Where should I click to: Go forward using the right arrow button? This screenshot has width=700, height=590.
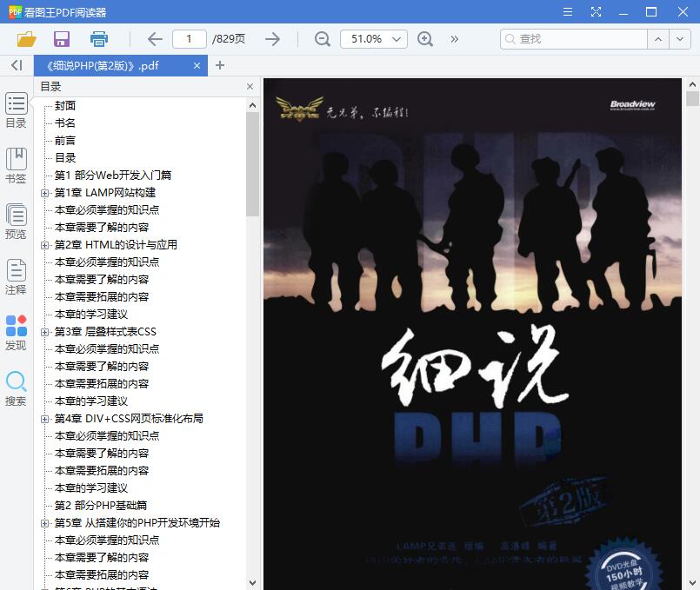pyautogui.click(x=272, y=39)
